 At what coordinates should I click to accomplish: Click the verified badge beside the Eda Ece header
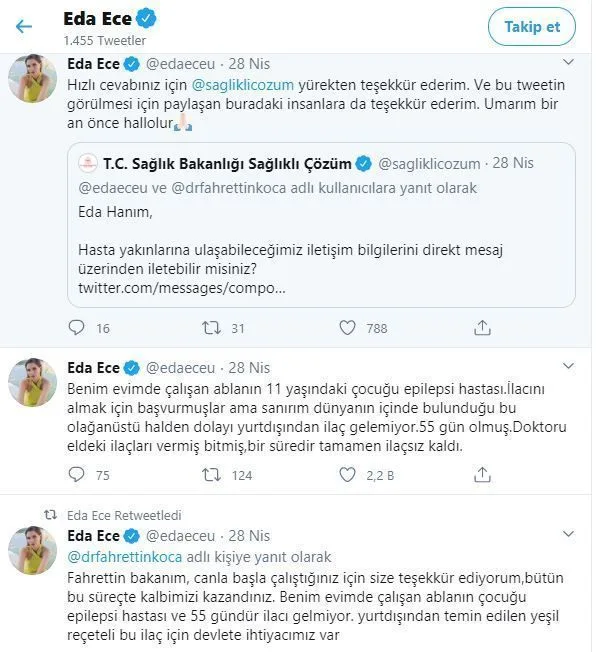pyautogui.click(x=146, y=19)
